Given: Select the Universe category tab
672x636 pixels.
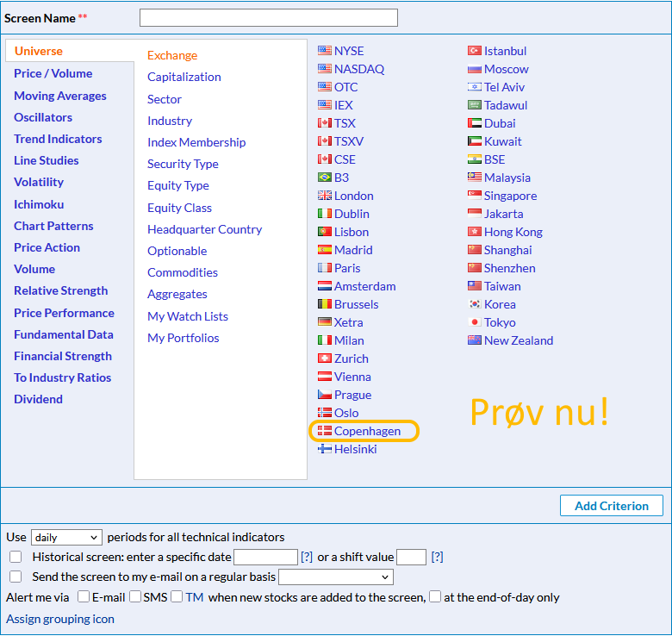Looking at the screenshot, I should 39,51.
